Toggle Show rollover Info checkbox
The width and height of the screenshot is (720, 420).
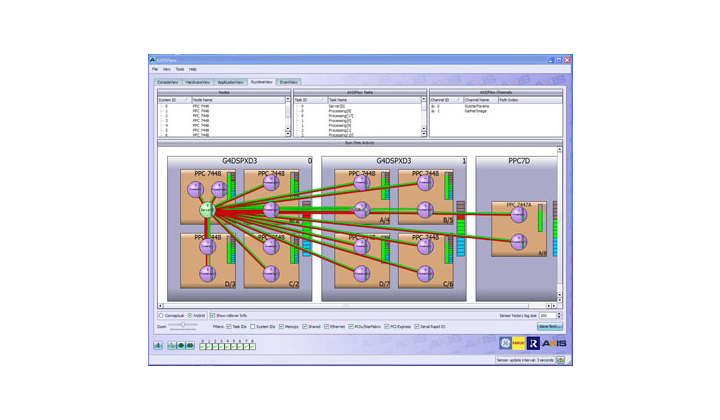[x=213, y=316]
